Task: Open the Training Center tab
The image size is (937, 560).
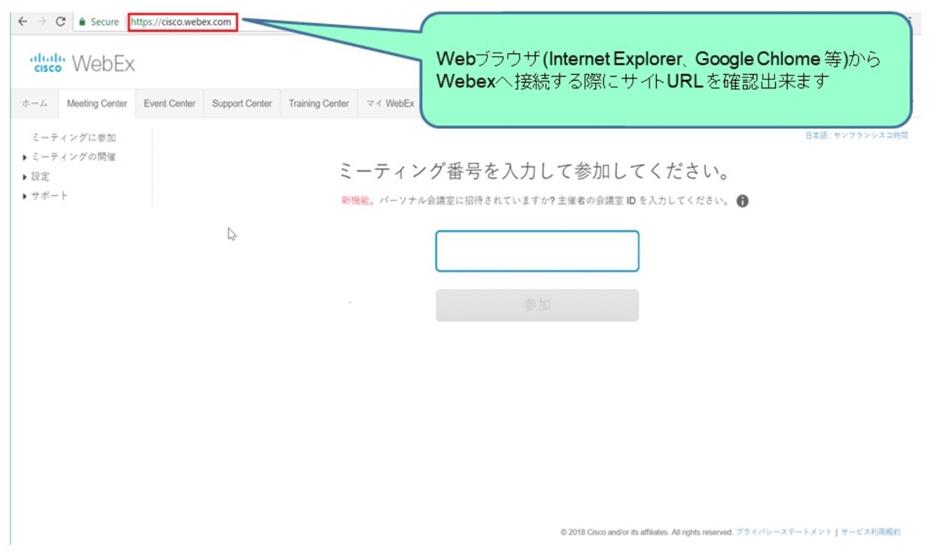Action: 319,104
